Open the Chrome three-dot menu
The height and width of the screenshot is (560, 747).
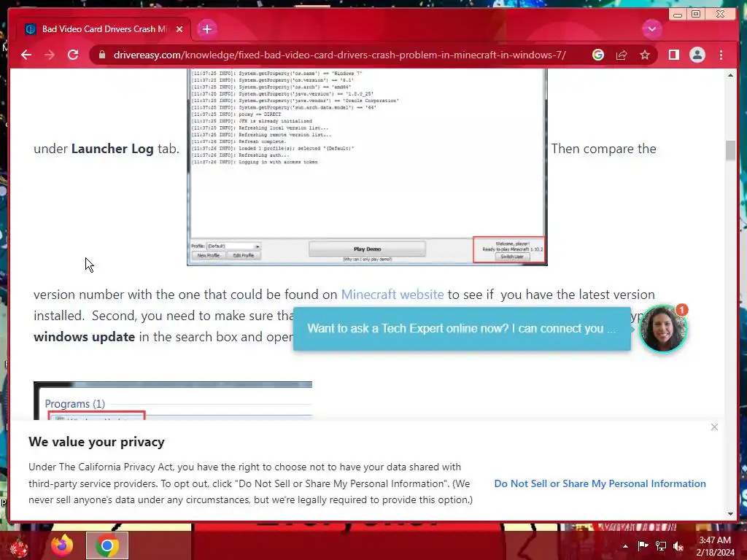(x=721, y=55)
